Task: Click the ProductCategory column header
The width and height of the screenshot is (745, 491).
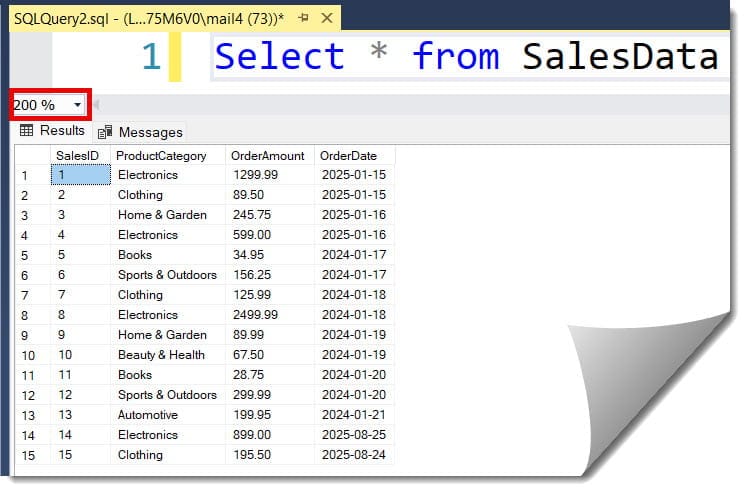Action: click(x=161, y=155)
